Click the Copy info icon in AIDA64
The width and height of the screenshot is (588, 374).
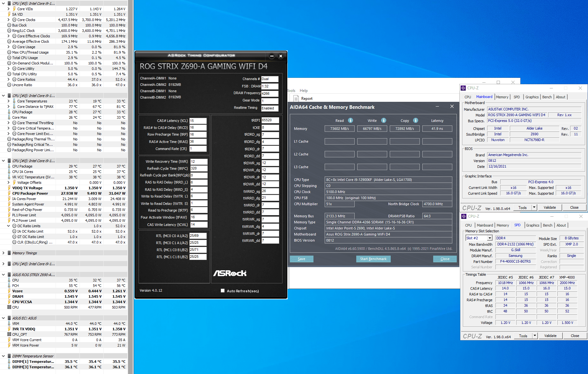click(x=415, y=120)
